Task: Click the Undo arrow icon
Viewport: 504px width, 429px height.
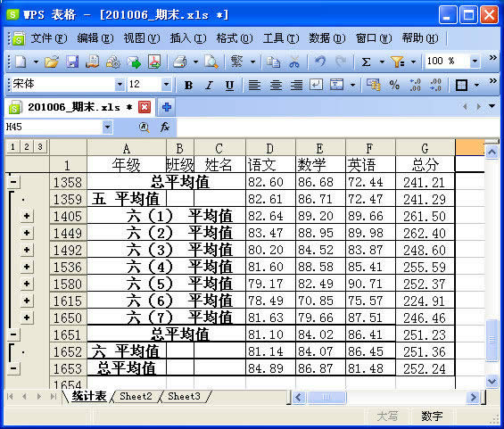Action: coord(320,62)
